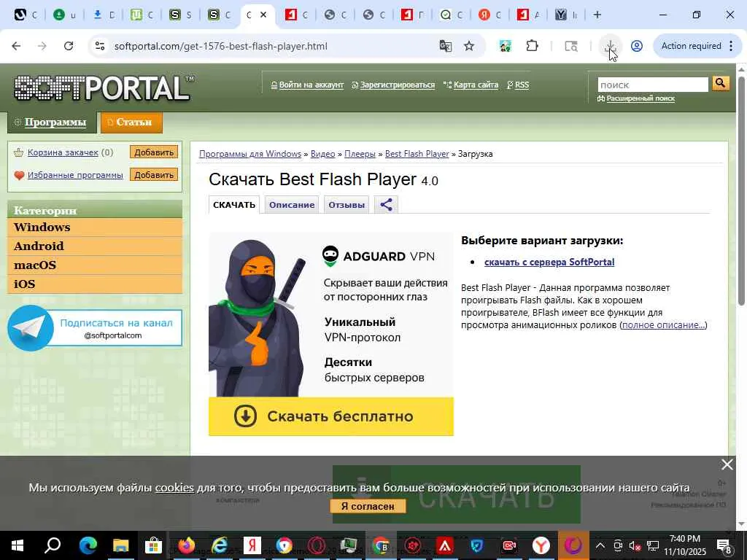Open Карта сайта link
Image resolution: width=747 pixels, height=560 pixels.
476,85
